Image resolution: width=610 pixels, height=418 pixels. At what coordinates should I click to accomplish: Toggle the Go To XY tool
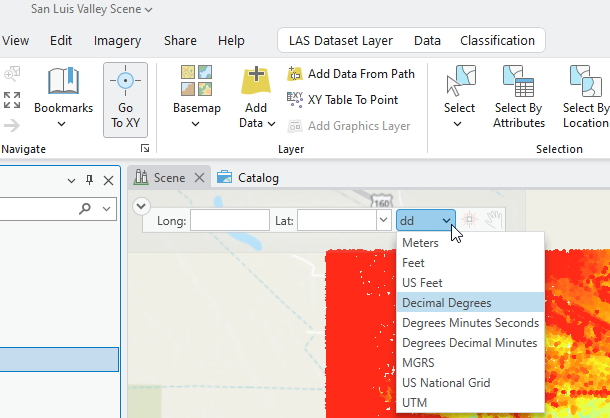(125, 100)
